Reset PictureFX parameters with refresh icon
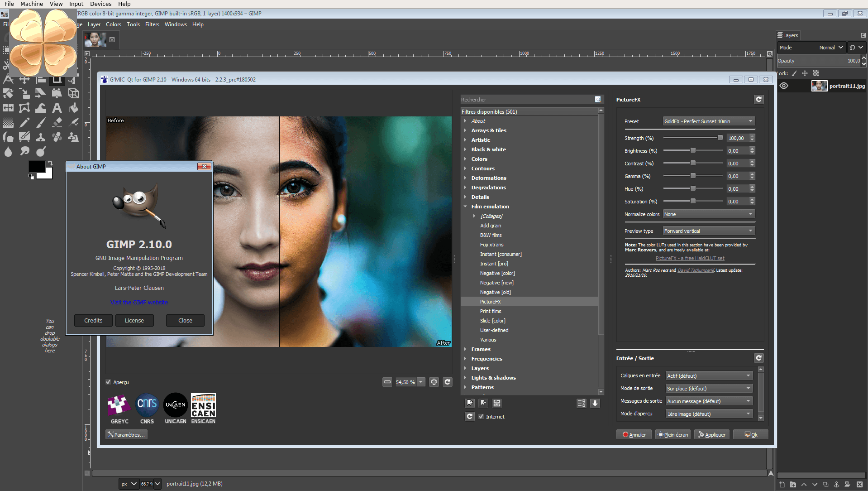 coord(759,99)
